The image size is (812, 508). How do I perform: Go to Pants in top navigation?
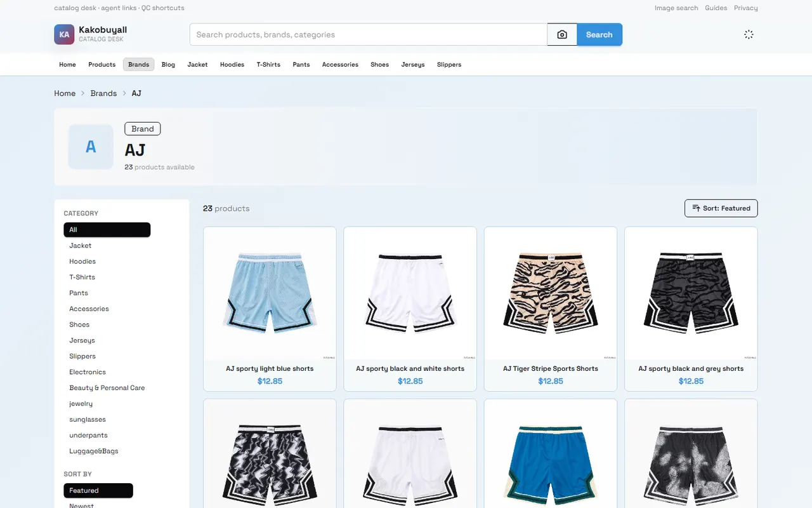click(301, 65)
